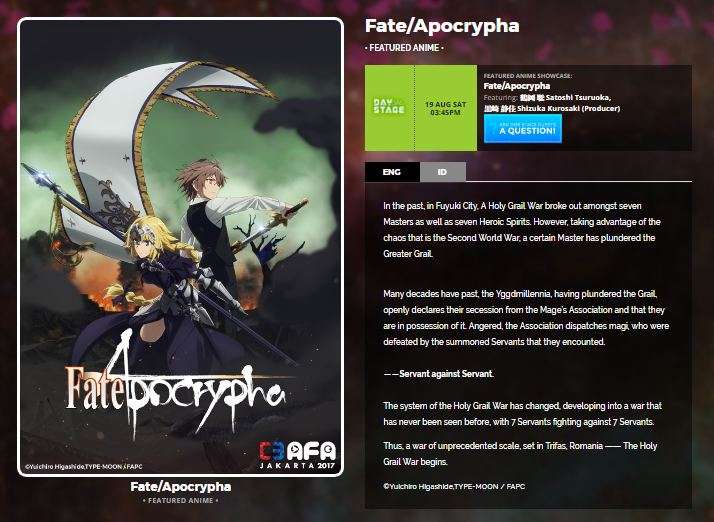Click the Fate/Apocrypha page heading
714x522 pixels.
pos(442,26)
